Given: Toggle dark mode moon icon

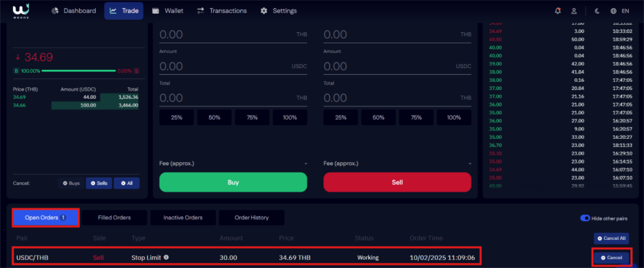Looking at the screenshot, I should (597, 11).
